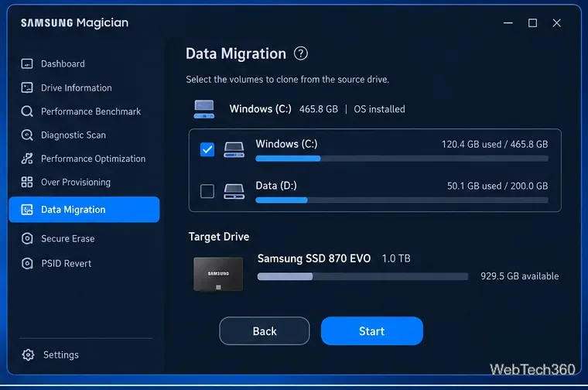Click the 'Samsung SSD 870 EVO' name
Screen dimensions: 588x390
pos(314,258)
